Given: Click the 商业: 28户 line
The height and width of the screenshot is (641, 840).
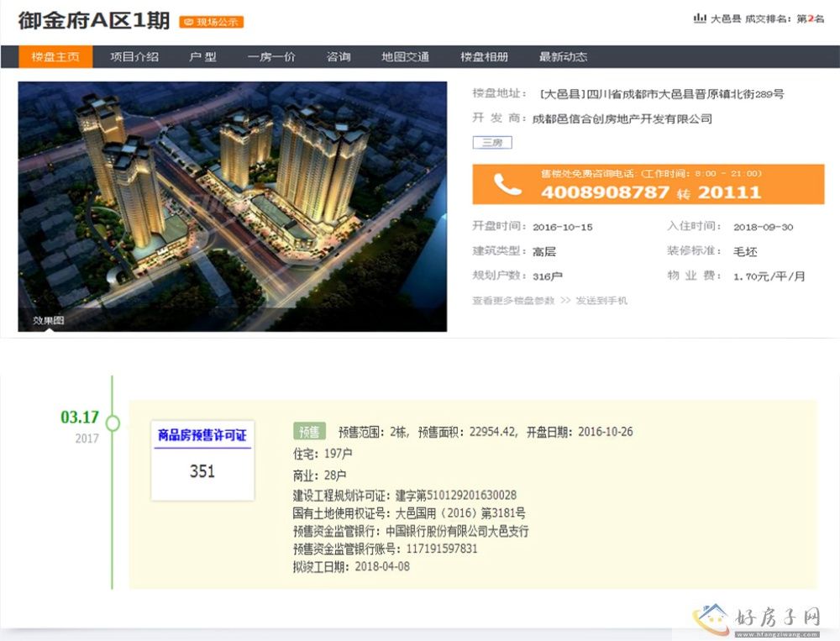Looking at the screenshot, I should [319, 475].
